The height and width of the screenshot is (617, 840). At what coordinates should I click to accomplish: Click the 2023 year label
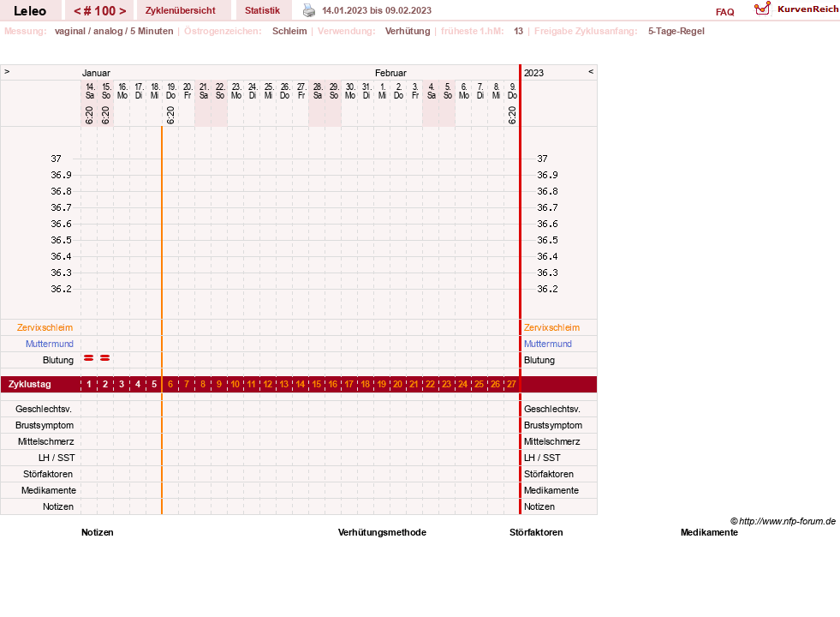coord(533,73)
